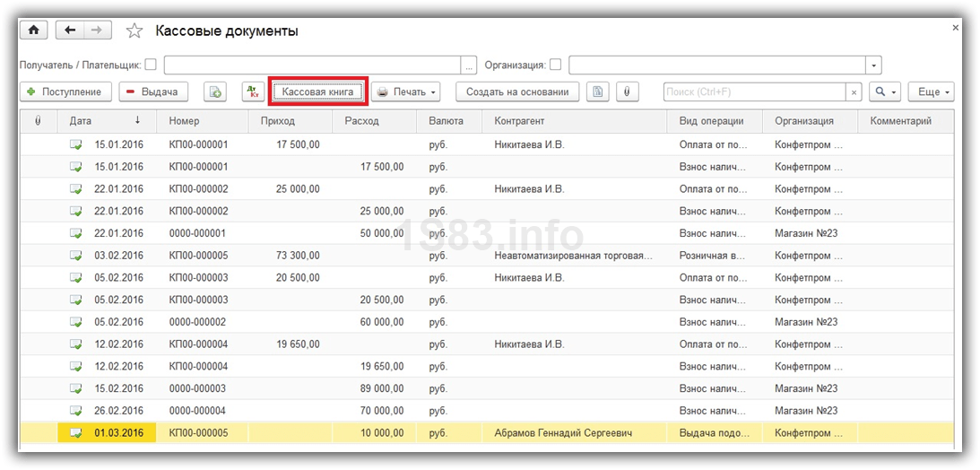Click the paperclip attachments toolbar button
The image size is (980, 470).
(x=628, y=91)
